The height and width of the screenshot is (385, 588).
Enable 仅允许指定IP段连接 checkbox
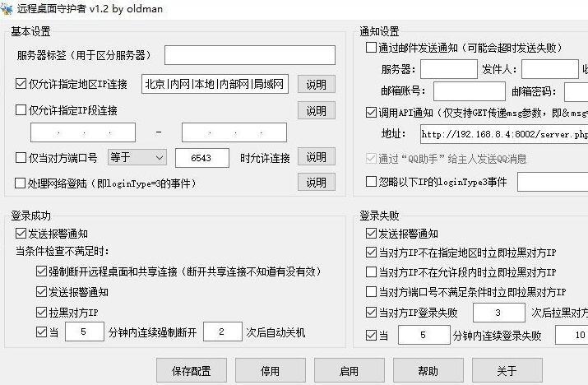pyautogui.click(x=21, y=110)
